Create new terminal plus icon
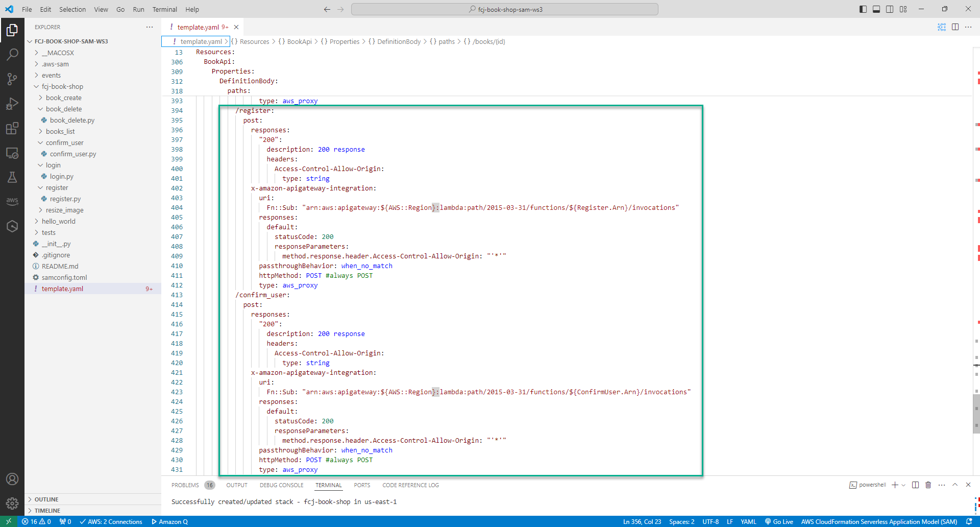This screenshot has height=527, width=980. click(895, 485)
